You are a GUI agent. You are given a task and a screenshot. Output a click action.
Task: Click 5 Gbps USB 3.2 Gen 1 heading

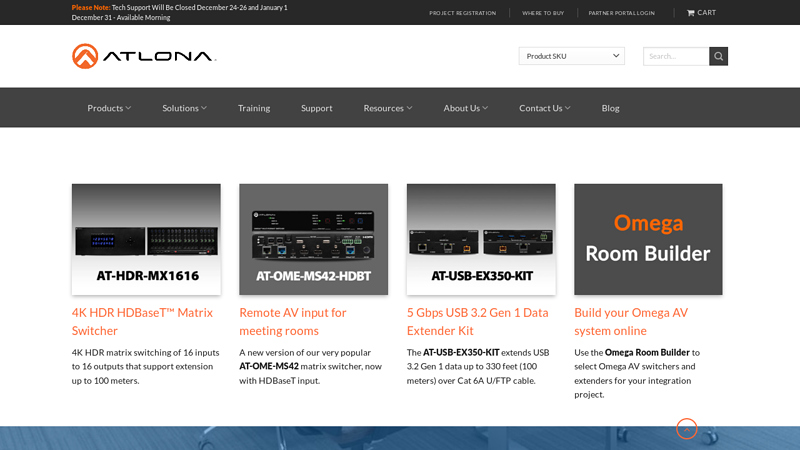pyautogui.click(x=478, y=321)
